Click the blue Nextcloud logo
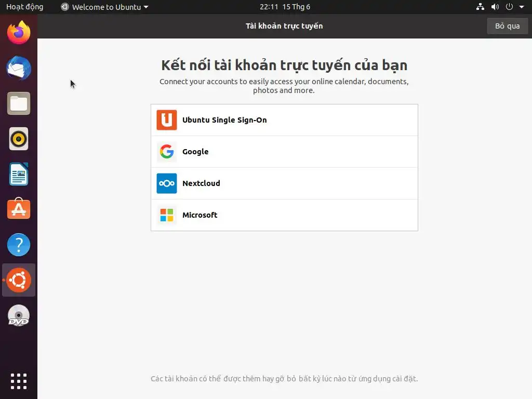Screen dimensions: 532x399 pyautogui.click(x=167, y=183)
